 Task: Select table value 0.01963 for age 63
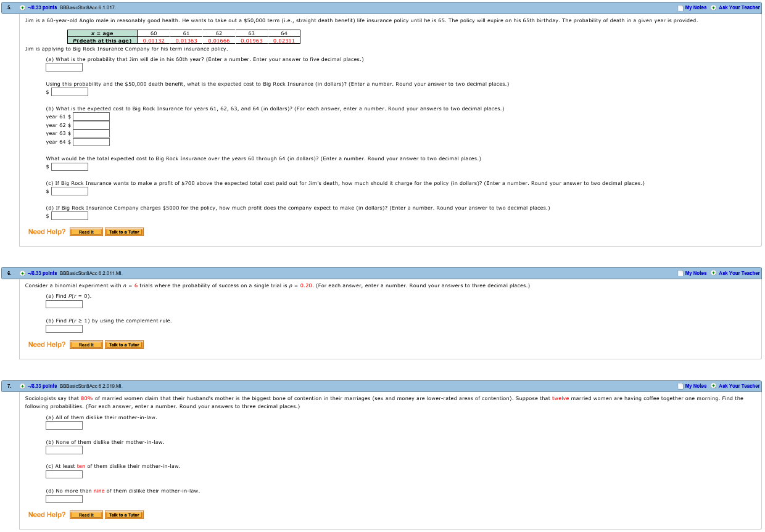pyautogui.click(x=251, y=41)
